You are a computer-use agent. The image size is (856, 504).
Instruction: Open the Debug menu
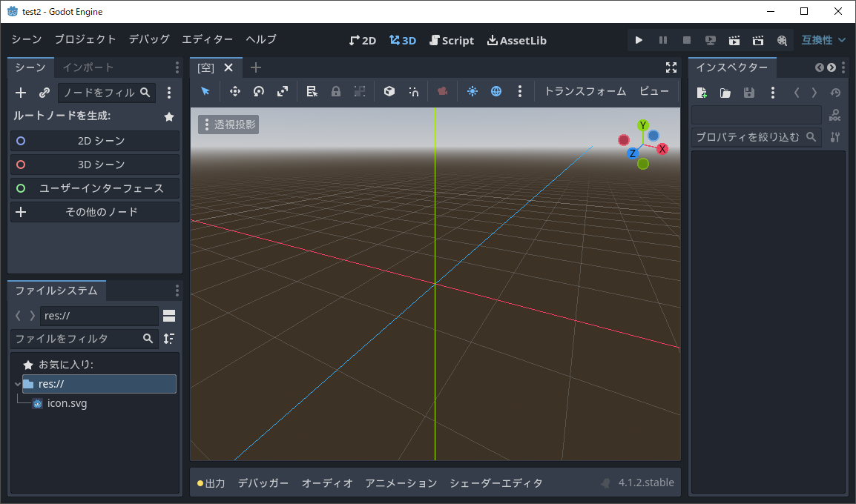coord(149,39)
